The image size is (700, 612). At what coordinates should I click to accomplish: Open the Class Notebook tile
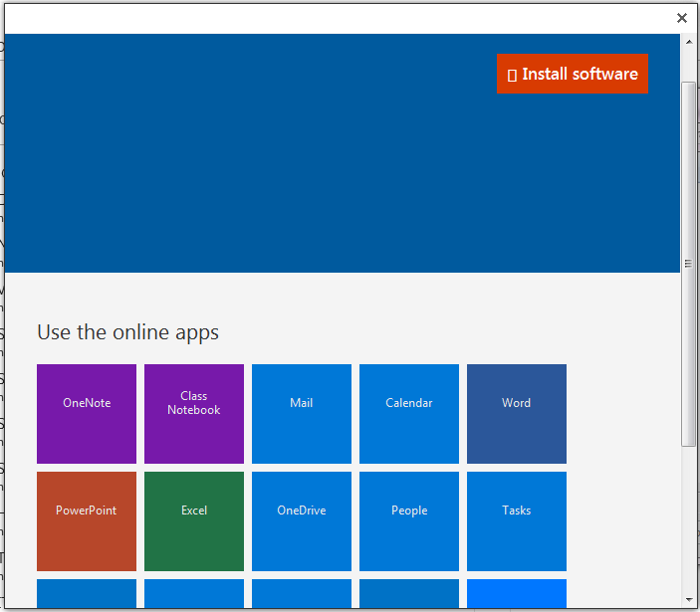click(194, 414)
